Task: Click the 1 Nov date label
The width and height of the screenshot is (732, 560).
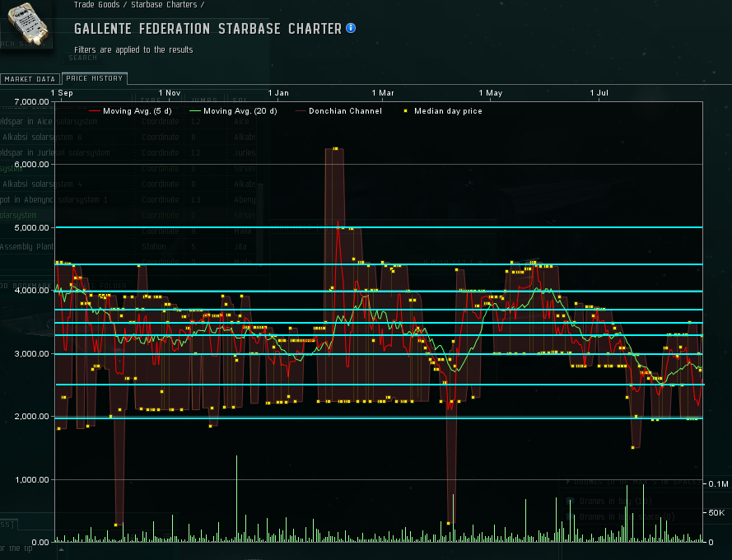Action: tap(170, 93)
